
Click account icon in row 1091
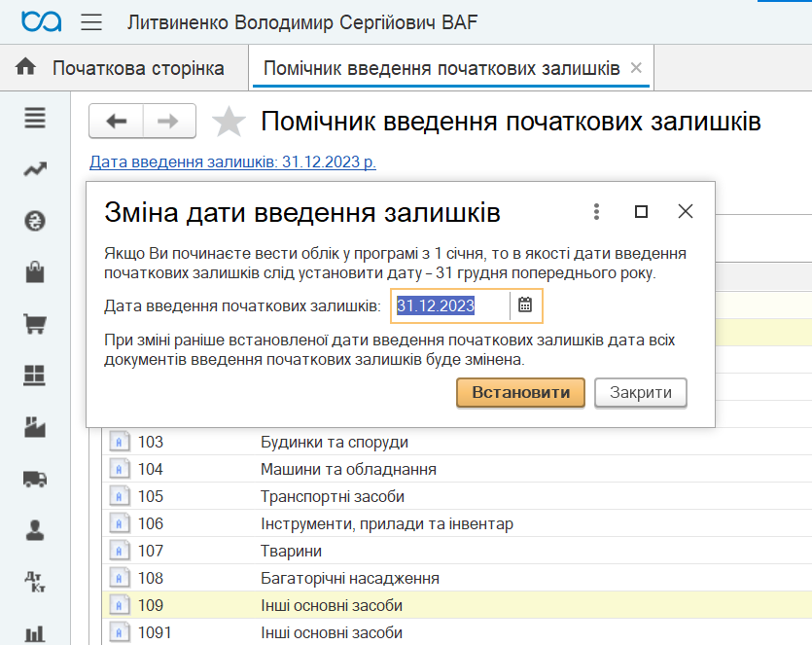click(120, 632)
